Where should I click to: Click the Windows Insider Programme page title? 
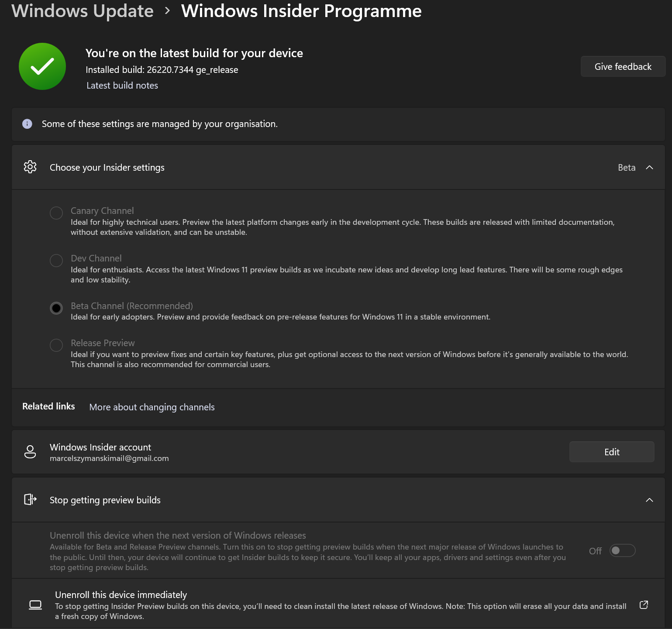click(301, 11)
